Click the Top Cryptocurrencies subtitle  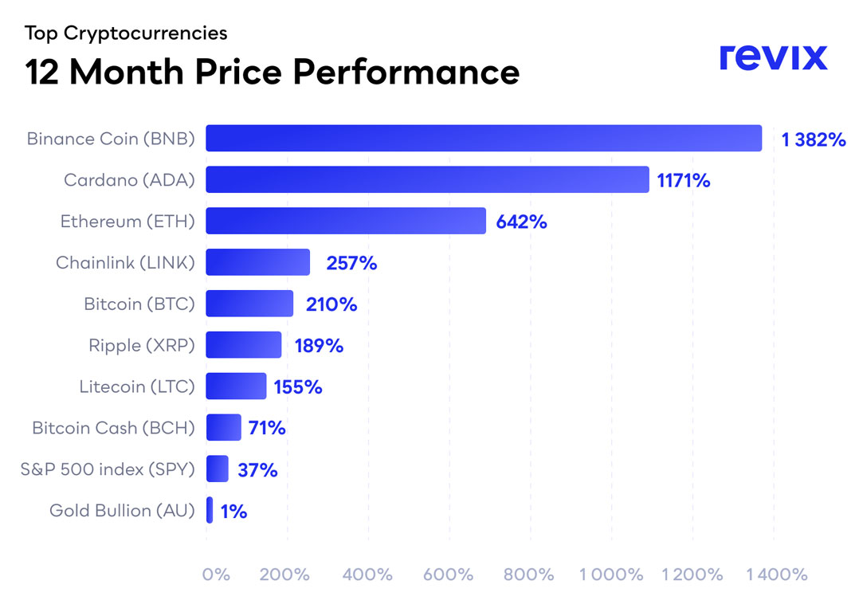click(x=126, y=33)
